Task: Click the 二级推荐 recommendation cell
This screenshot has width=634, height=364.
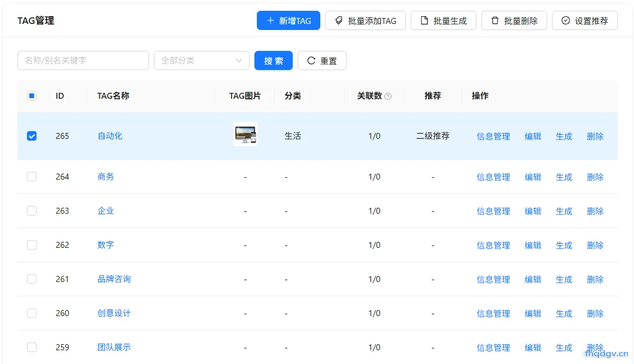Action: (x=433, y=136)
